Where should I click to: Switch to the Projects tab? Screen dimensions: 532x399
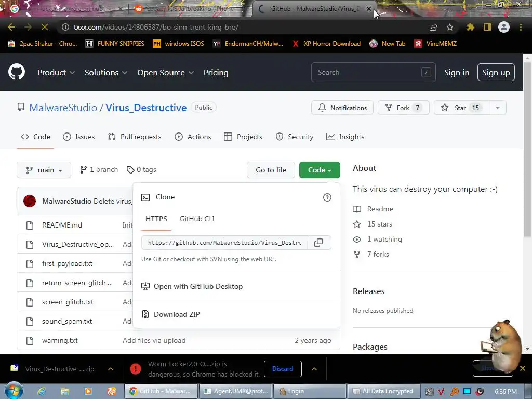pyautogui.click(x=243, y=137)
